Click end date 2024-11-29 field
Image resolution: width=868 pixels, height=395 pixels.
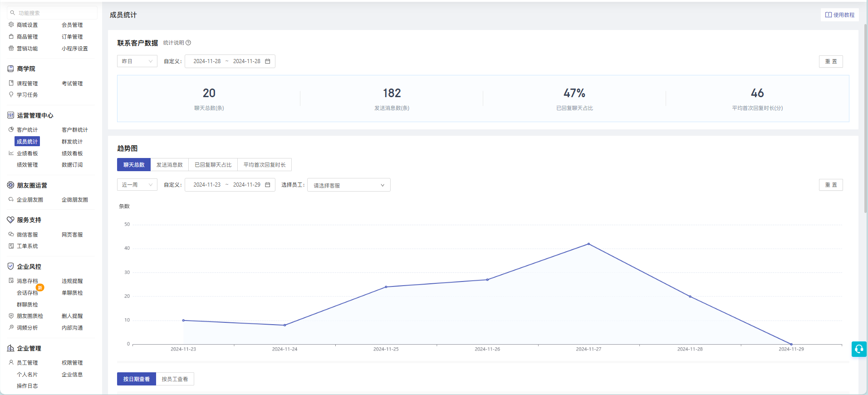coord(247,185)
